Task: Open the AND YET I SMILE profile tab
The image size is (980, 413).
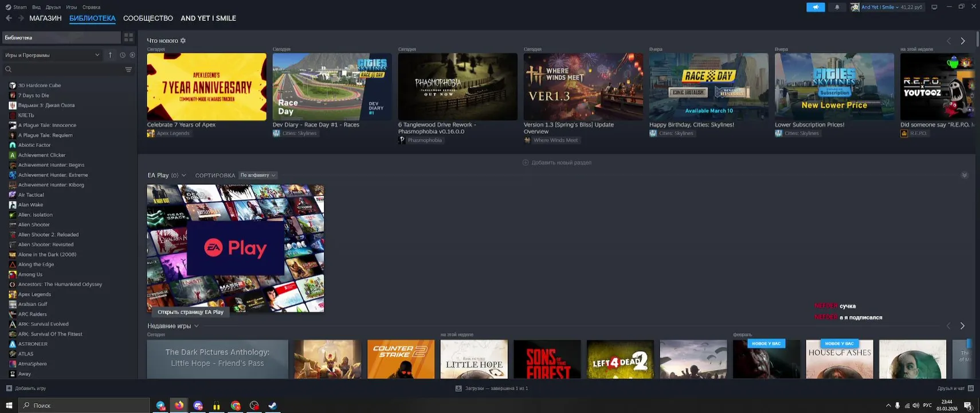Action: click(209, 18)
